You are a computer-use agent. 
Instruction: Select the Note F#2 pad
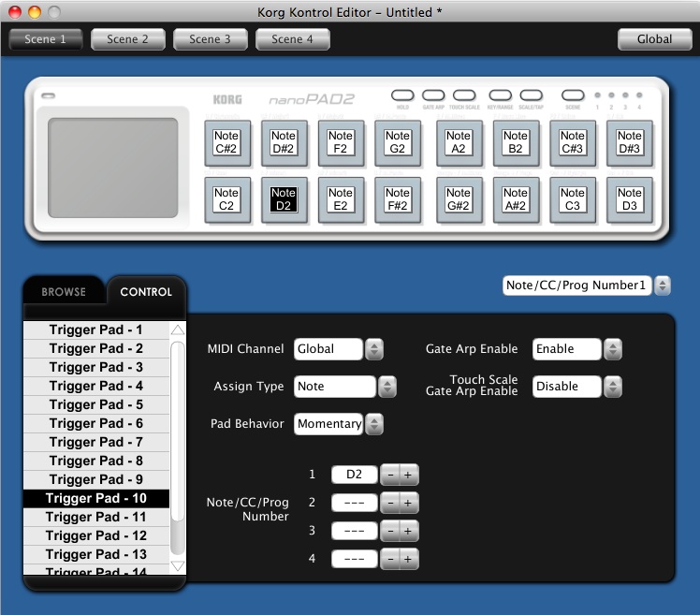tap(398, 199)
